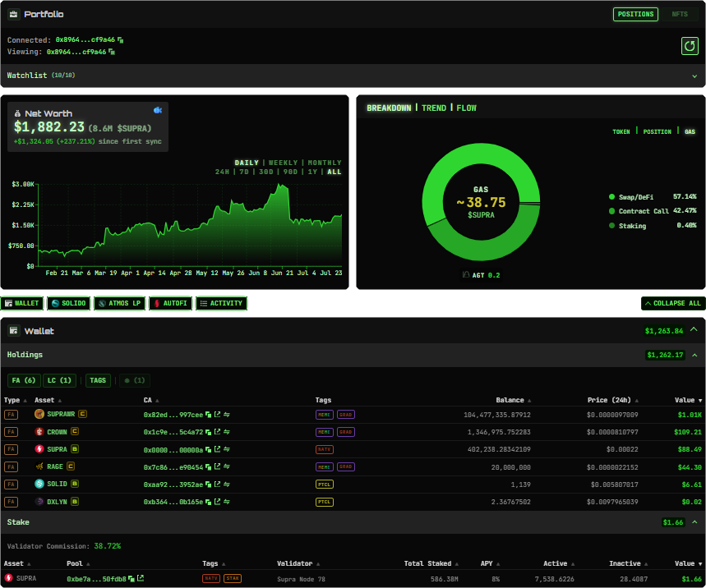Open the TREND tab
Screen dimensions: 706x588
pyautogui.click(x=434, y=108)
